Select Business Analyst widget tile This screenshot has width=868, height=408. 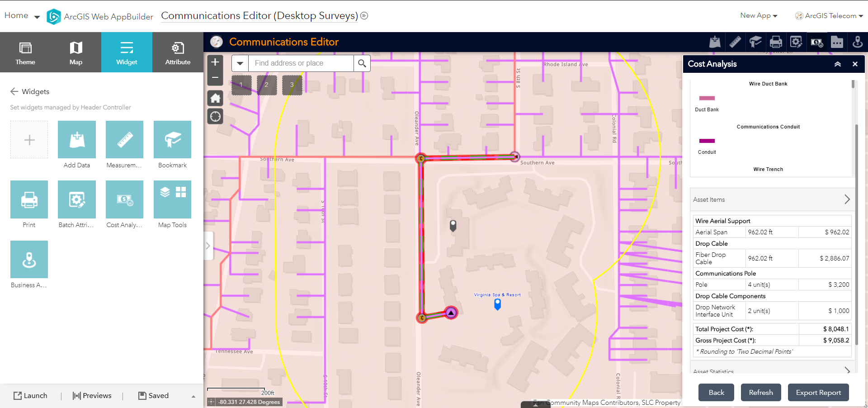coord(29,259)
